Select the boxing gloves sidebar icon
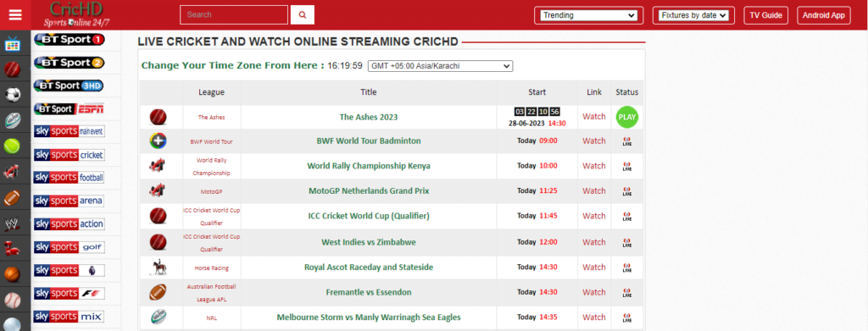Screen dimensions: 868x331 [x=13, y=249]
